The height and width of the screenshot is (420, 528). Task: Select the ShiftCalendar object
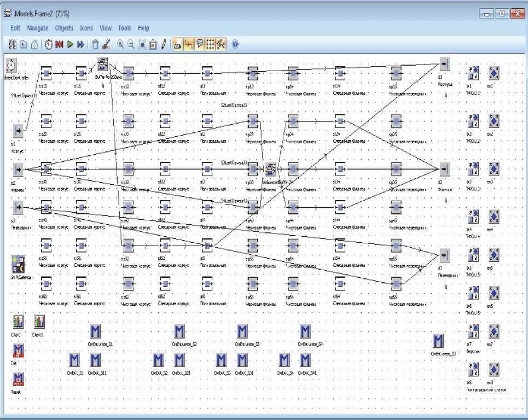pyautogui.click(x=18, y=264)
